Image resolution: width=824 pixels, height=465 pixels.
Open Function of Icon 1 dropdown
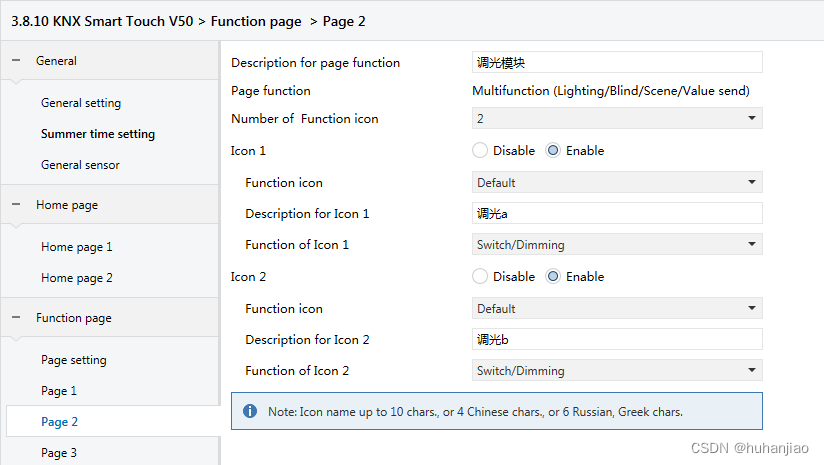click(x=616, y=245)
